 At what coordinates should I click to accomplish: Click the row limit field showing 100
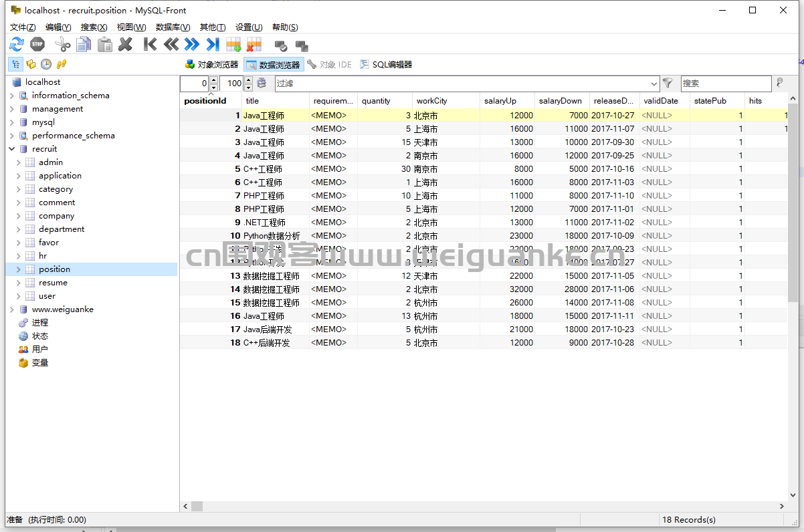click(x=230, y=84)
